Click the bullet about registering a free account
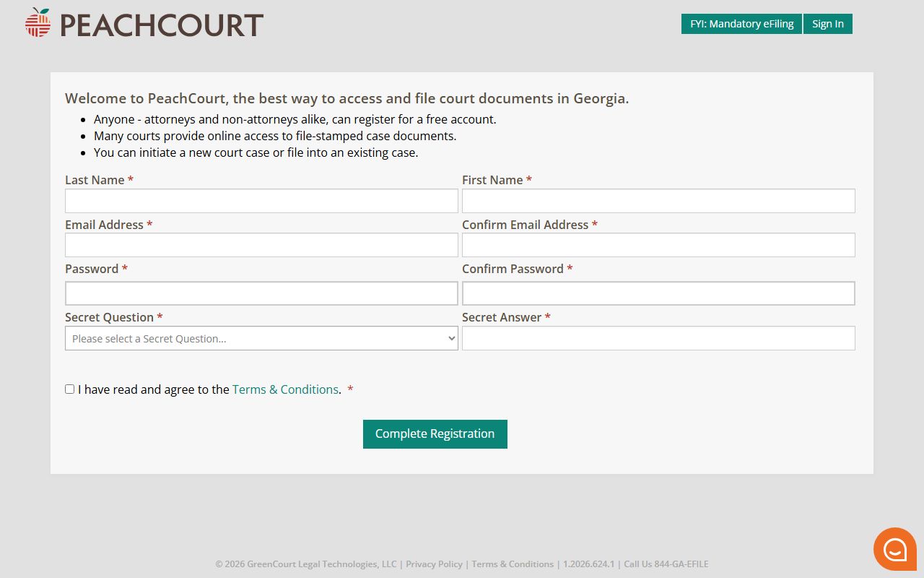The image size is (924, 578). pos(295,119)
